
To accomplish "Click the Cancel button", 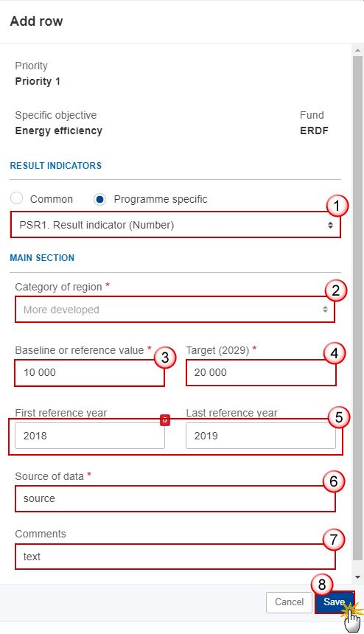I will [x=290, y=602].
